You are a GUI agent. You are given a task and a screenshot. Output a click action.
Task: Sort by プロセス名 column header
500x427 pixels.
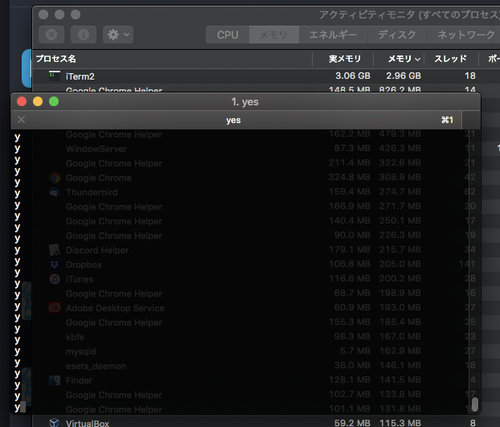click(172, 59)
